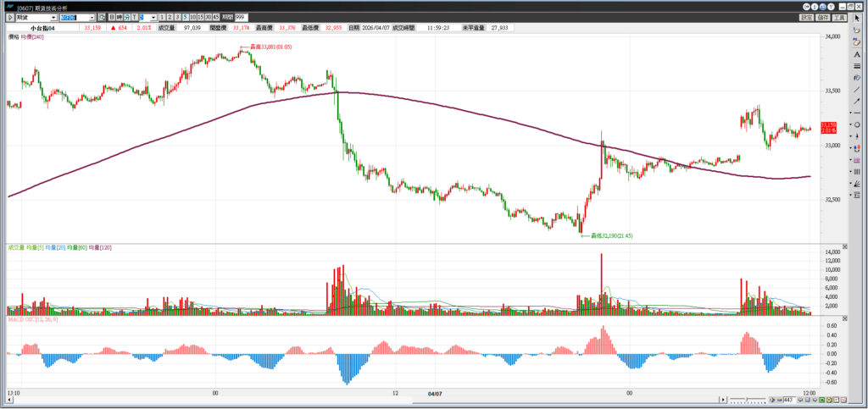The width and height of the screenshot is (868, 409).
Task: Select the arrow pointer tool
Action: tap(857, 18)
